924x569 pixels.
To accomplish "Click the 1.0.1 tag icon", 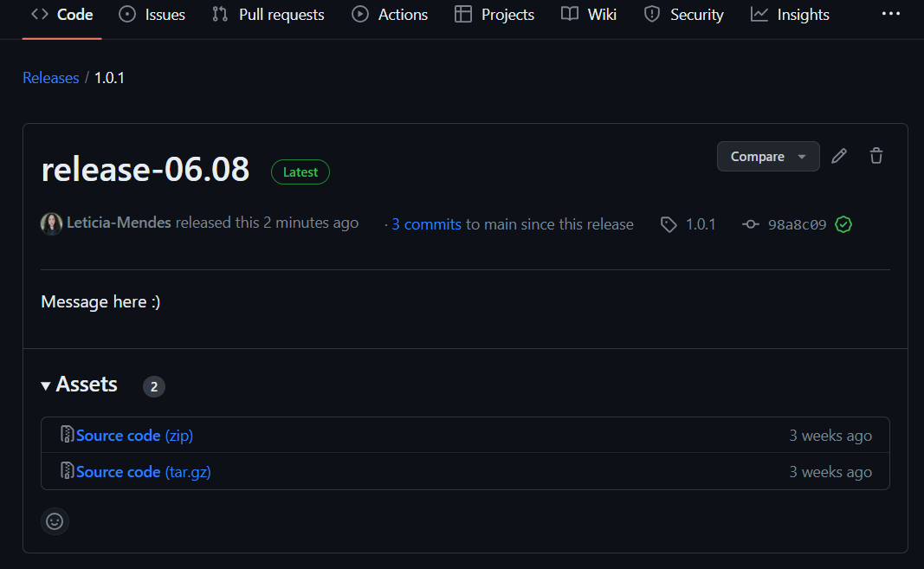I will point(669,223).
